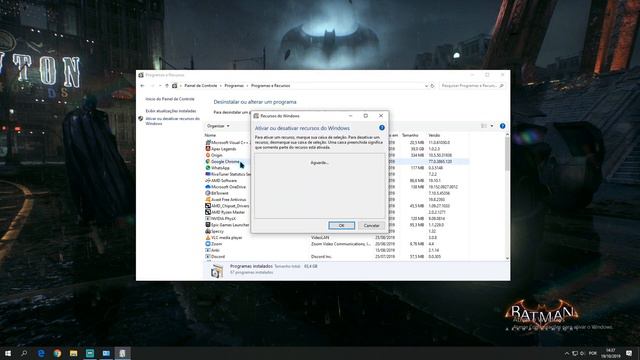Select the Google Chrome entry
640x360 pixels.
(225, 162)
